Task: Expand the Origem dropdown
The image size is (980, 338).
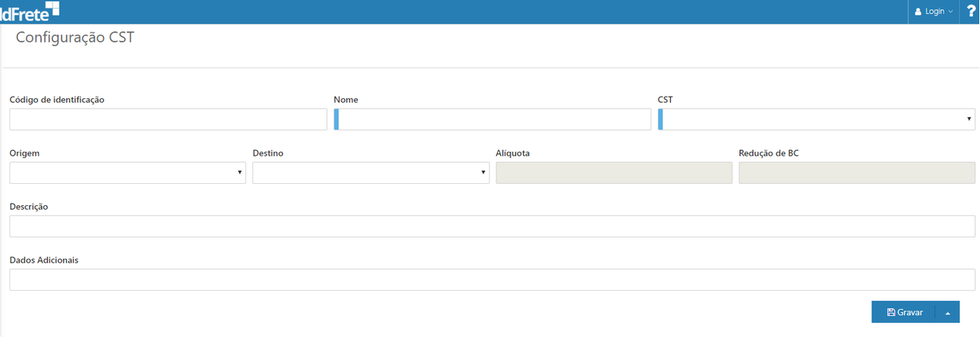Action: (127, 173)
